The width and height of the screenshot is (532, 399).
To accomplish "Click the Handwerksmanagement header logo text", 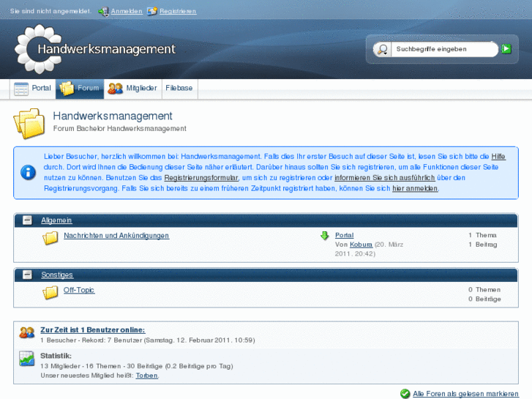I will point(107,49).
